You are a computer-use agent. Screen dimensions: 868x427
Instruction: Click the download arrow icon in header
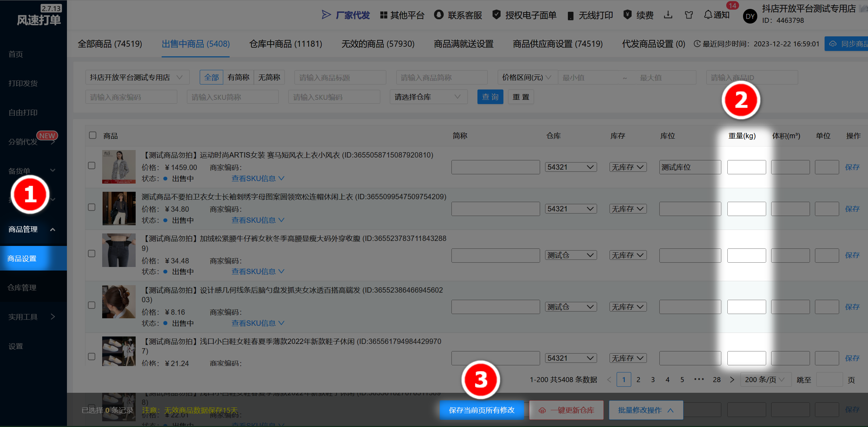[x=668, y=15]
